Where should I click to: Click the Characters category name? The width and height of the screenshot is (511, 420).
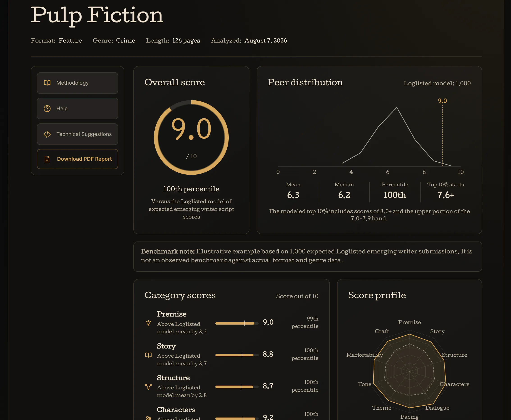(x=176, y=410)
